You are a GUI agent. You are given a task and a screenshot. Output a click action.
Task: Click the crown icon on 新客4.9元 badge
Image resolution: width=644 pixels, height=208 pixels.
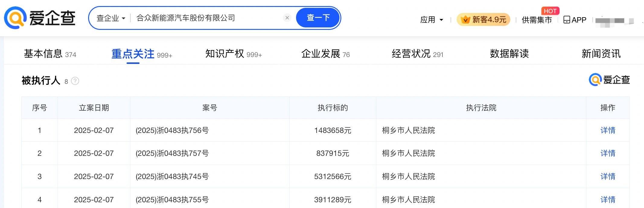pyautogui.click(x=465, y=20)
